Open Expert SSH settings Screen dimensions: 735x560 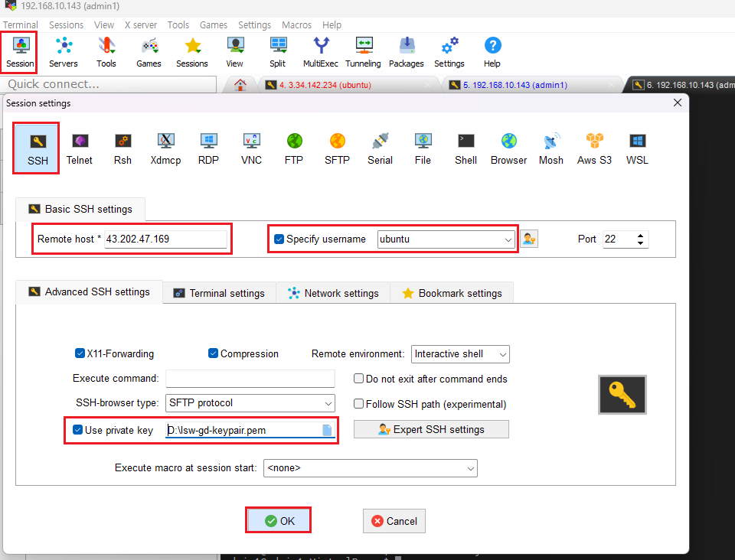point(431,429)
